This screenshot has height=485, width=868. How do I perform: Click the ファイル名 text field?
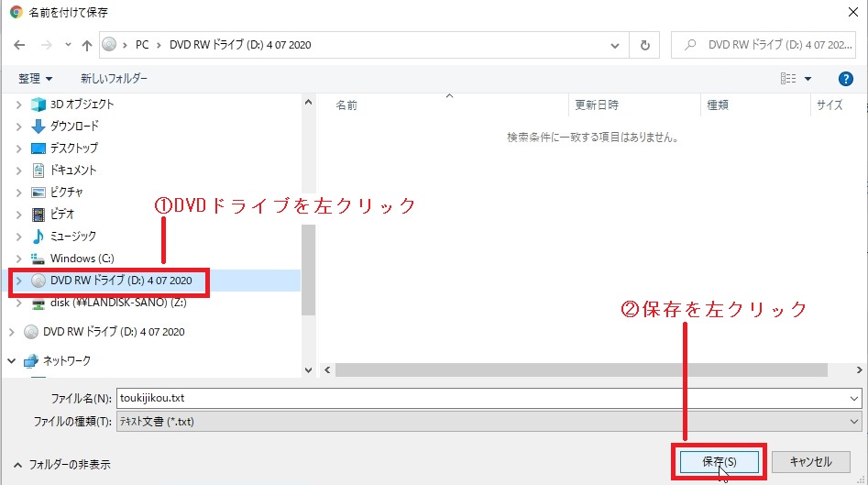(x=486, y=398)
